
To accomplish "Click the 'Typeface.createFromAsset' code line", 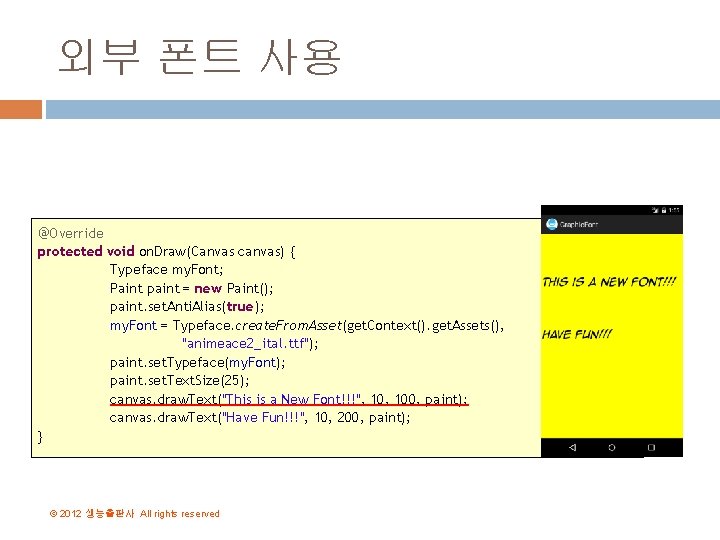I will coord(307,326).
